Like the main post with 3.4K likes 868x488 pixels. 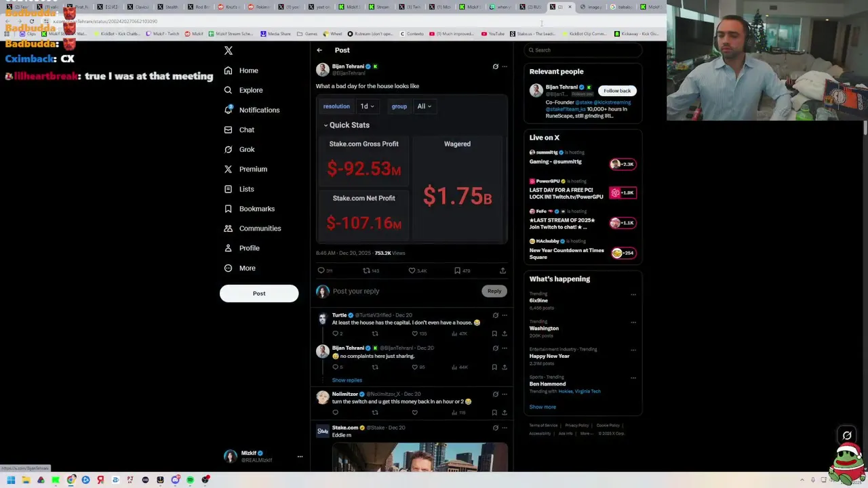(416, 270)
